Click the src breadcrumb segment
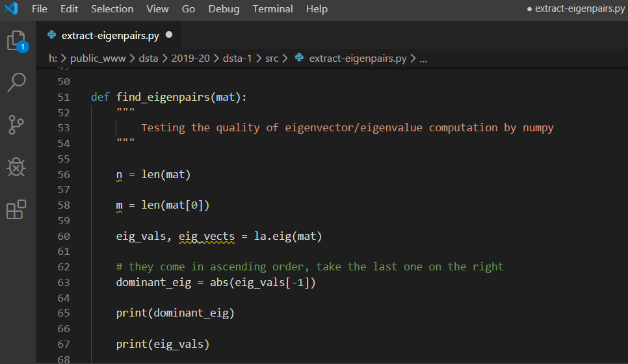The width and height of the screenshot is (628, 364). (x=272, y=58)
